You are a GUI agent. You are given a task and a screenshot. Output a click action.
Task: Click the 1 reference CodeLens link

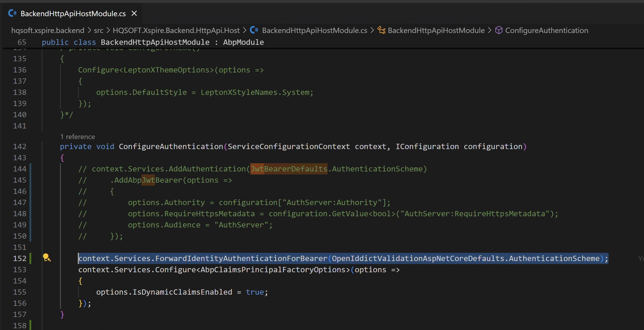coord(77,137)
